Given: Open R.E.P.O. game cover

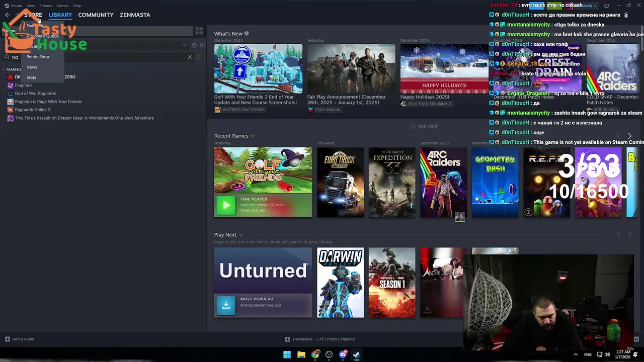Looking at the screenshot, I should pos(546,183).
